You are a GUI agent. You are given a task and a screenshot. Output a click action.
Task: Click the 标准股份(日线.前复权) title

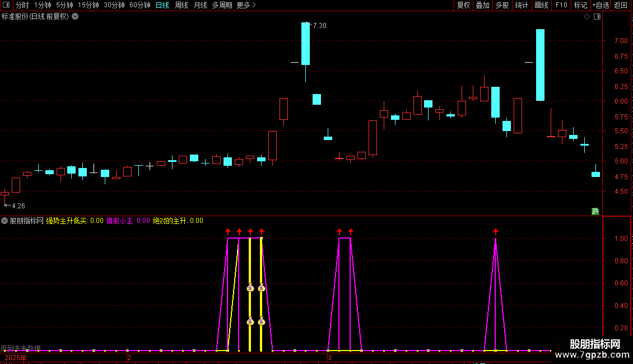35,17
